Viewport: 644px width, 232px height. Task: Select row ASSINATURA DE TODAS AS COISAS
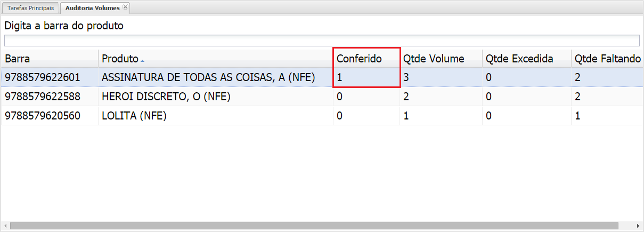point(208,77)
